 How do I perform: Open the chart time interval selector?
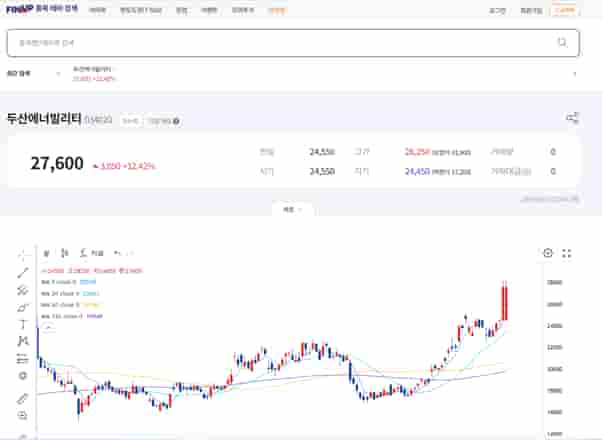[46, 253]
